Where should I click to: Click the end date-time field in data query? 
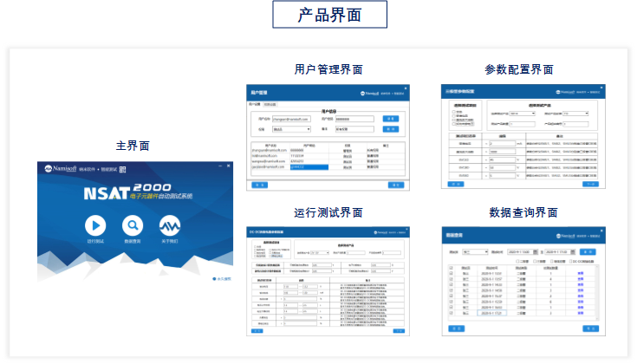click(560, 252)
